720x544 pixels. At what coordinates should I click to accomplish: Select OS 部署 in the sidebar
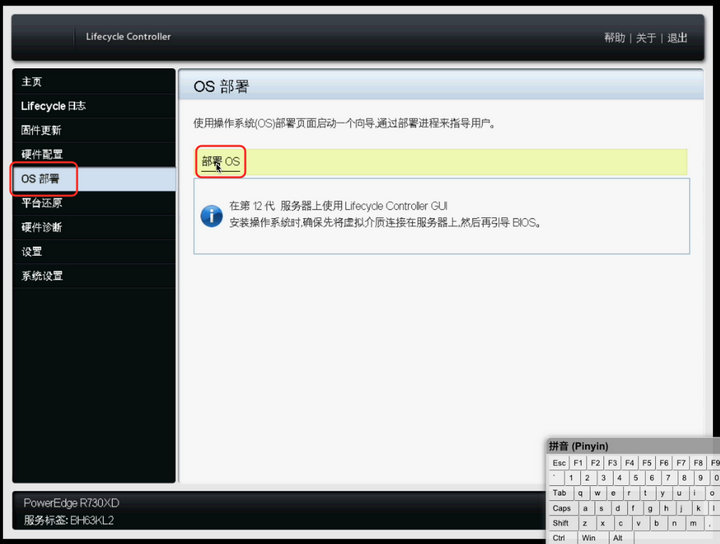coord(40,179)
